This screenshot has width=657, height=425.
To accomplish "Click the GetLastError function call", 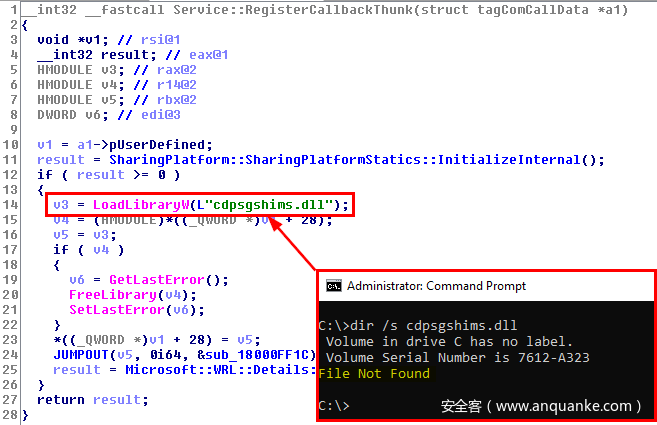I will coord(157,280).
